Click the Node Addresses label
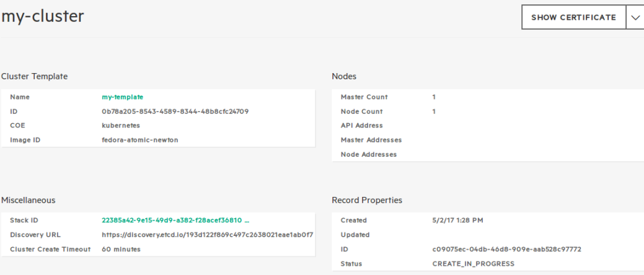This screenshot has height=275, width=644. [369, 154]
